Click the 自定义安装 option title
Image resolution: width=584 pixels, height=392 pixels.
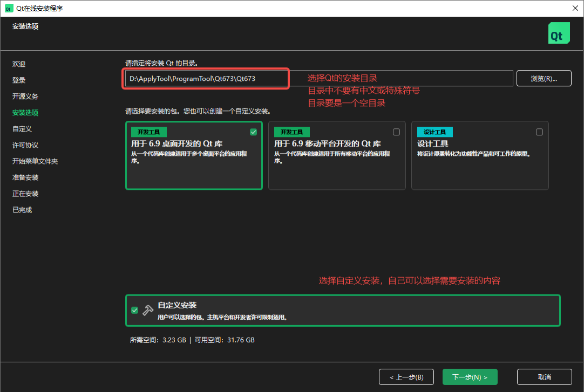[177, 305]
